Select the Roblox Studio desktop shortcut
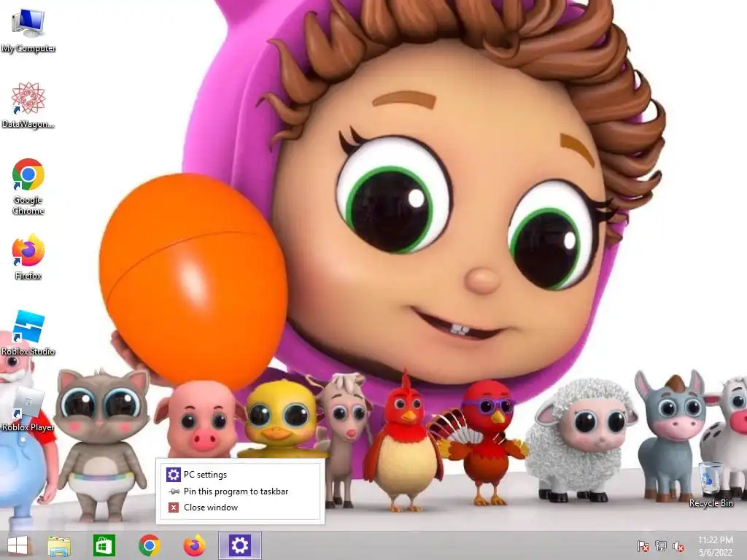Image resolution: width=747 pixels, height=560 pixels. pyautogui.click(x=28, y=333)
